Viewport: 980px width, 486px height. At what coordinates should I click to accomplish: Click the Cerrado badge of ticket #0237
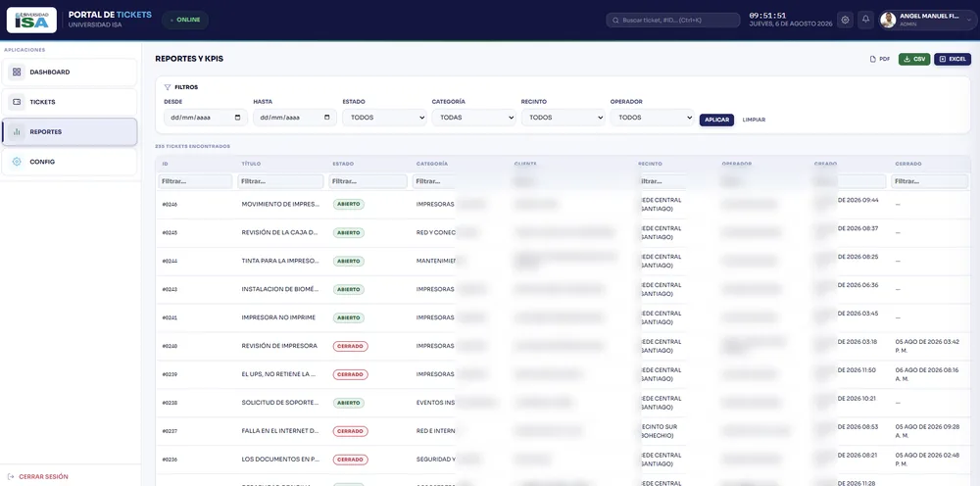pos(350,431)
